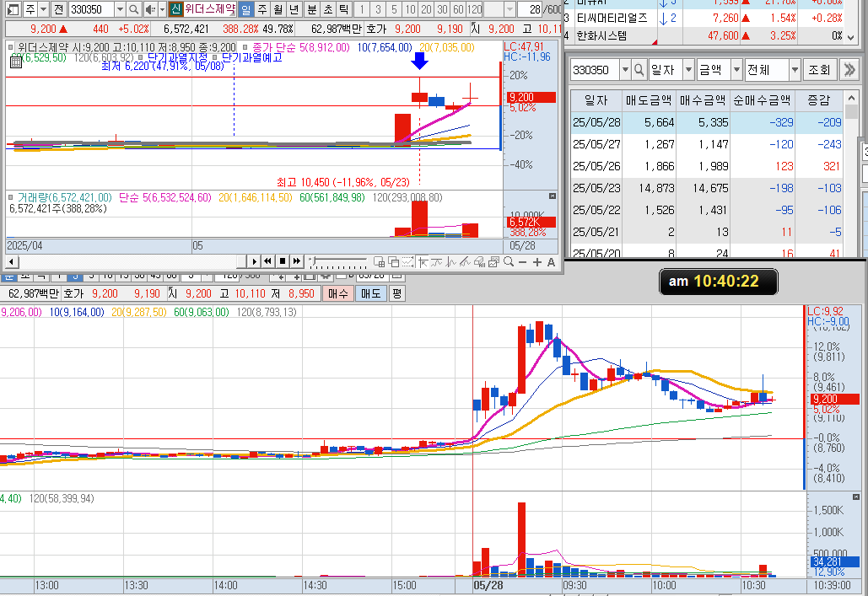Click the 120-minute interval button in the top toolbar
The image size is (868, 596).
474,9
